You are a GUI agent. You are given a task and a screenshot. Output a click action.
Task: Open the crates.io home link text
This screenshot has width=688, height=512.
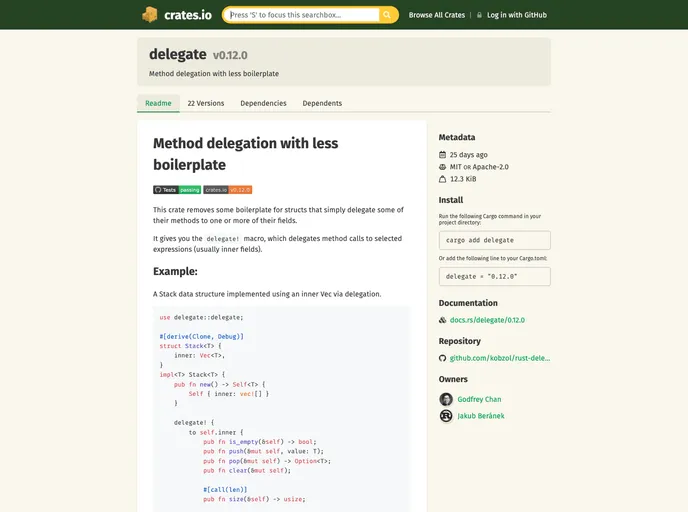188,15
